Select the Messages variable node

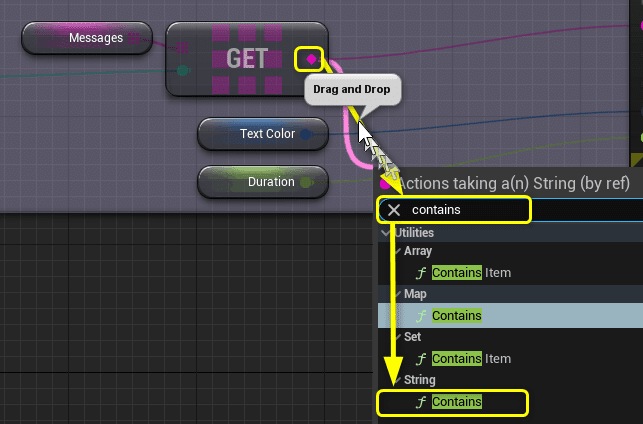(87, 38)
